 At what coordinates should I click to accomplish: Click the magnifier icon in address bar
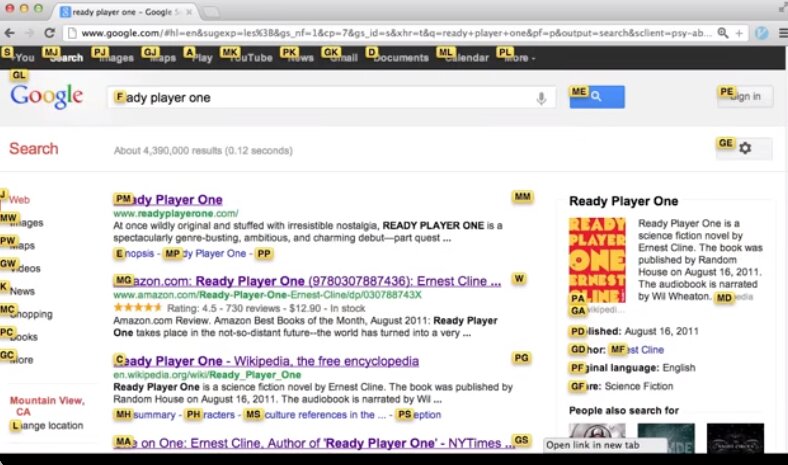click(x=723, y=33)
